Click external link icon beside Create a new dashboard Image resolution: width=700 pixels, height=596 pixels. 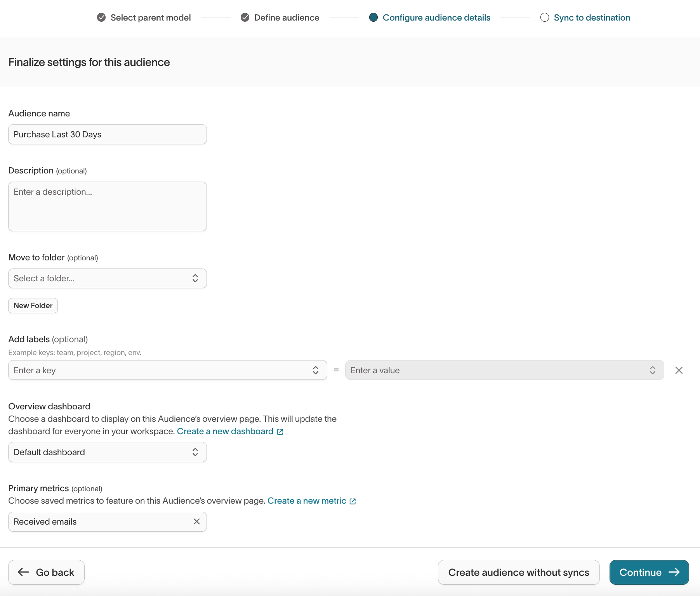280,432
